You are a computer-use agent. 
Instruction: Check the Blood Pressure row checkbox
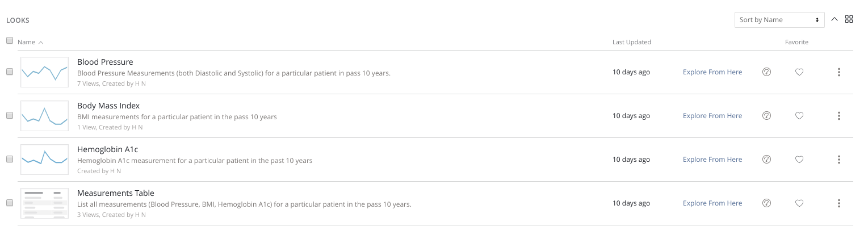click(10, 72)
